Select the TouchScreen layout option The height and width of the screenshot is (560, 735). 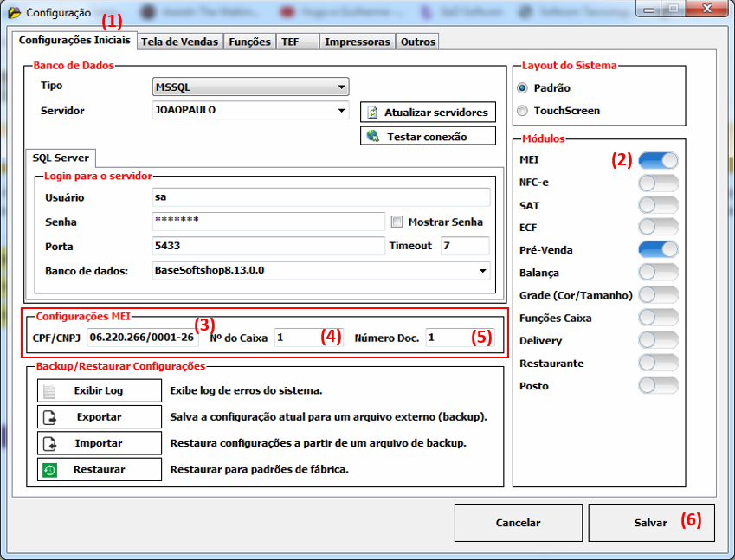[x=522, y=111]
